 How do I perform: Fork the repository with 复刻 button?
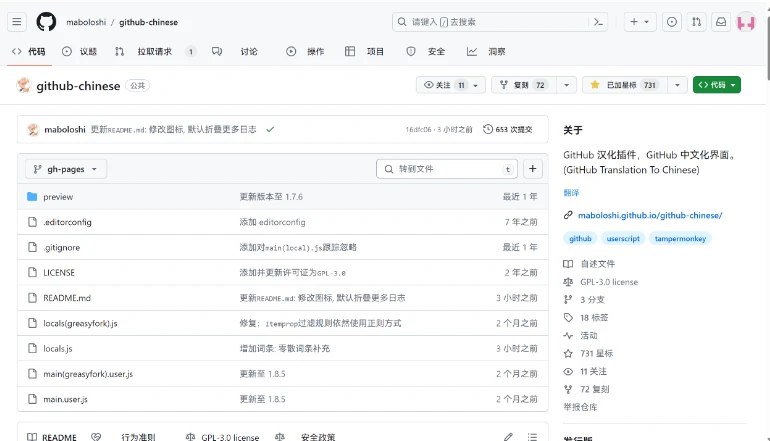[x=524, y=85]
